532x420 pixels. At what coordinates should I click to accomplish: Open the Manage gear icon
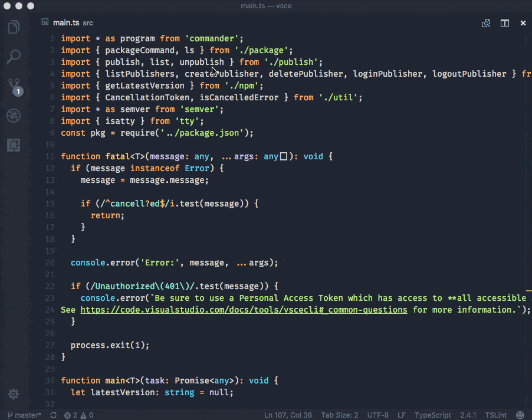pyautogui.click(x=14, y=394)
